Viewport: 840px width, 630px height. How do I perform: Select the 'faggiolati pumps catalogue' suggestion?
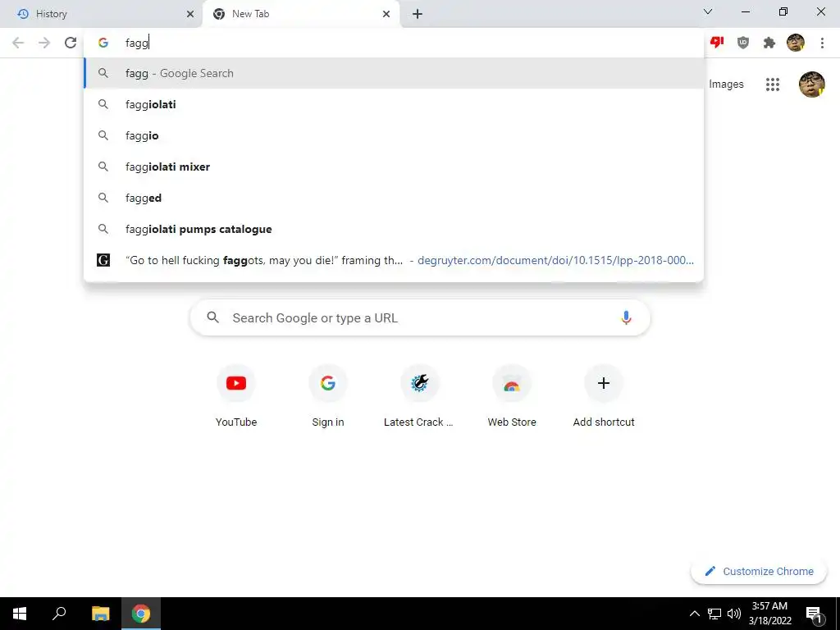click(x=394, y=229)
